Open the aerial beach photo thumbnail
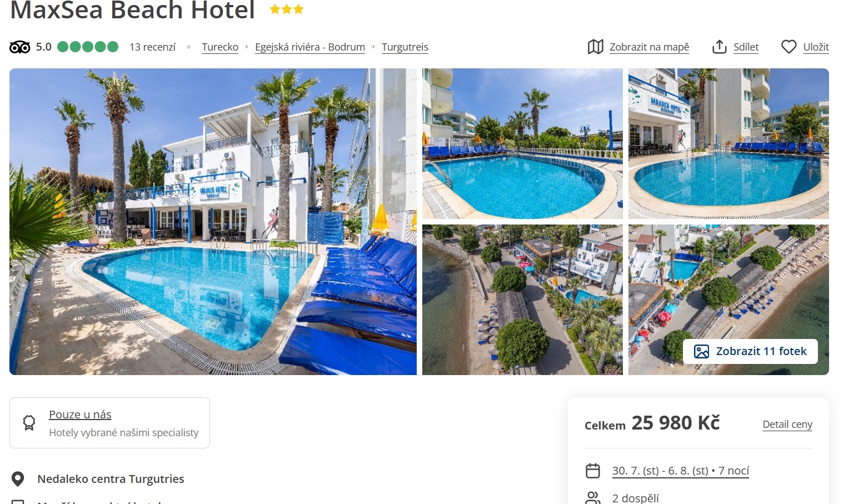854x504 pixels. (x=522, y=300)
